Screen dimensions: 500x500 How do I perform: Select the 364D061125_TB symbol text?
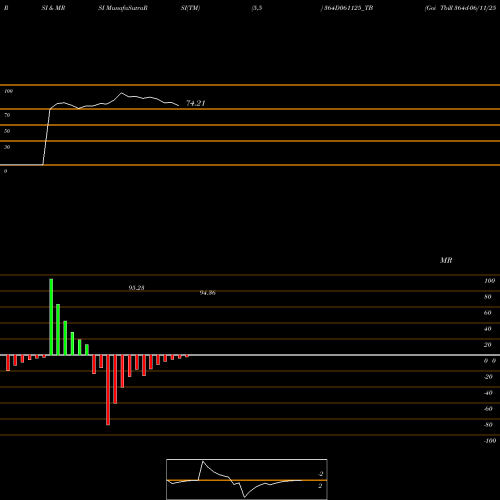[x=349, y=8]
